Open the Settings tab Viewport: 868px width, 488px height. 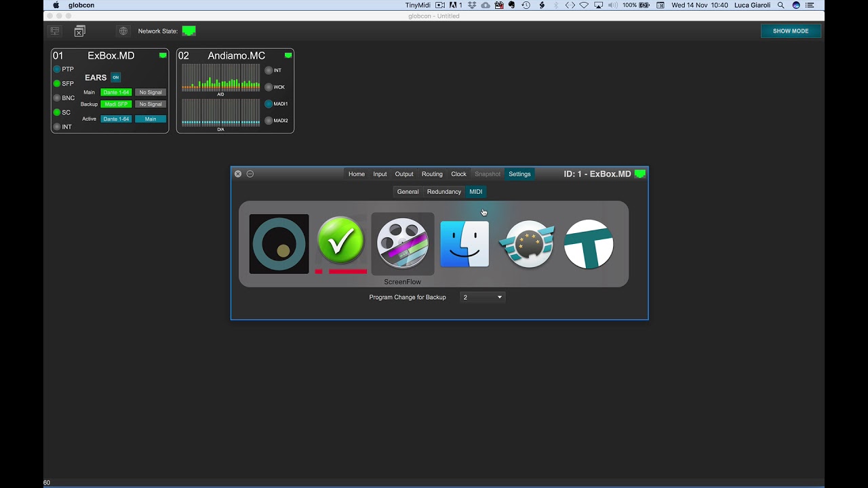519,174
